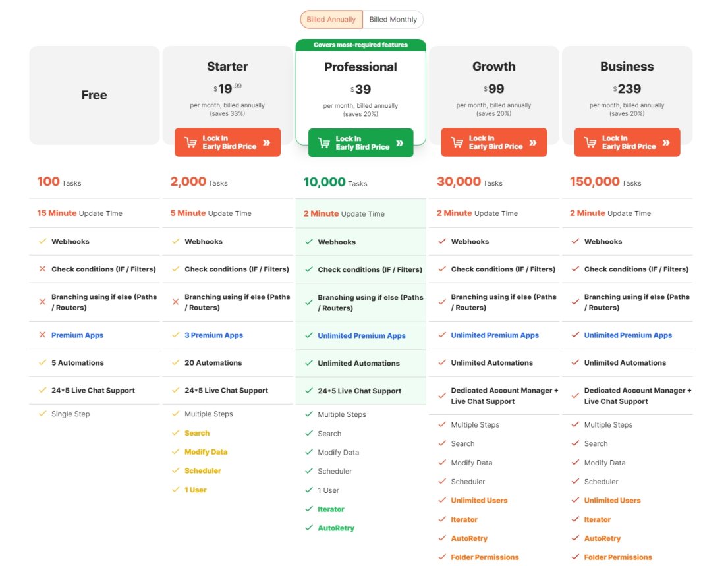Click the cart icon on Business's button
728x566 pixels.
point(590,142)
